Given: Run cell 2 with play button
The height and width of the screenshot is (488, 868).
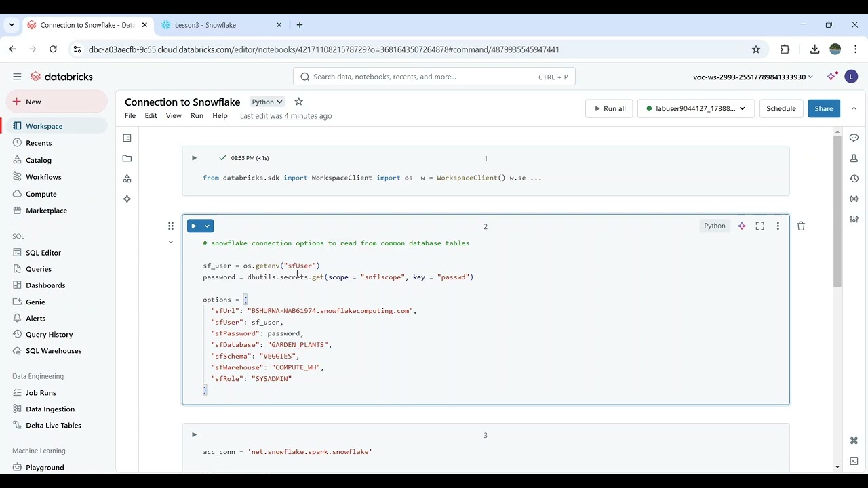Looking at the screenshot, I should (x=194, y=226).
